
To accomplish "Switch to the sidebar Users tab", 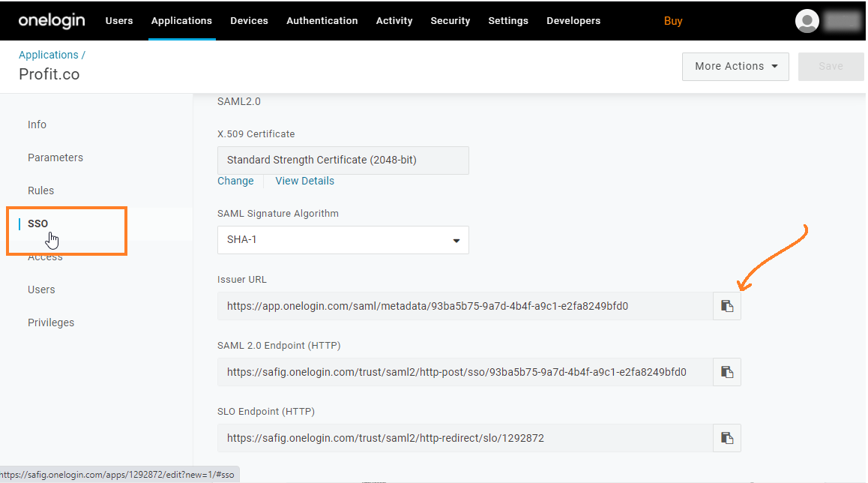I will click(x=41, y=289).
